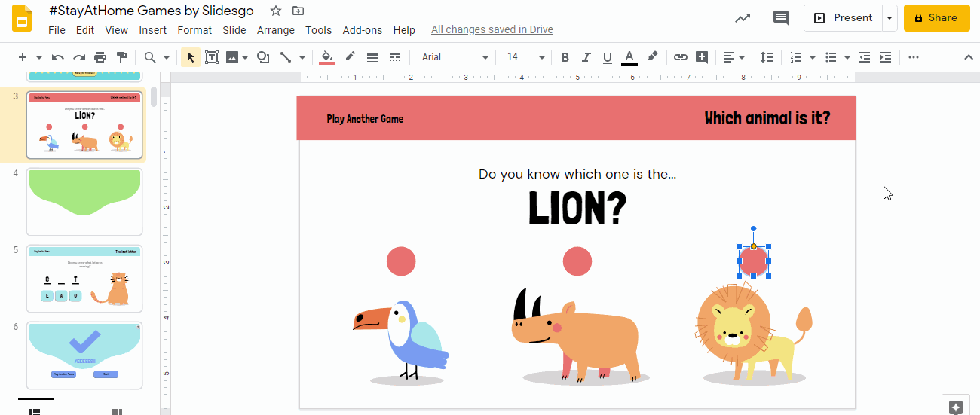The height and width of the screenshot is (415, 980).
Task: Open the border color pencil picker
Action: click(350, 57)
